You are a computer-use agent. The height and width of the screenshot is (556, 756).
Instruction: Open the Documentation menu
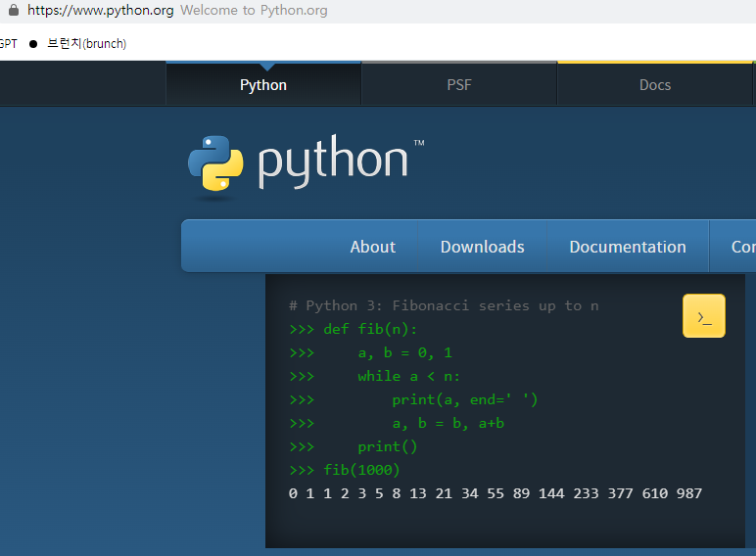628,247
